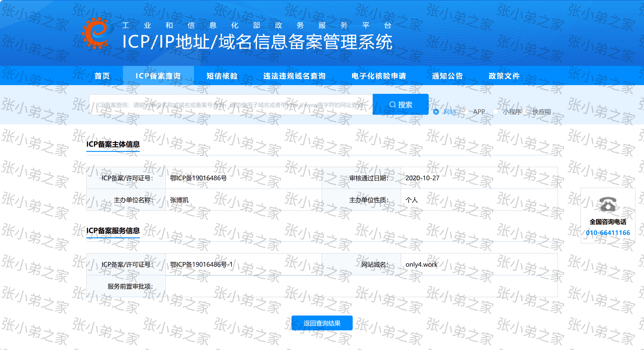Select the 小程序 radio button
Screen dimensions: 644x350
(x=496, y=112)
